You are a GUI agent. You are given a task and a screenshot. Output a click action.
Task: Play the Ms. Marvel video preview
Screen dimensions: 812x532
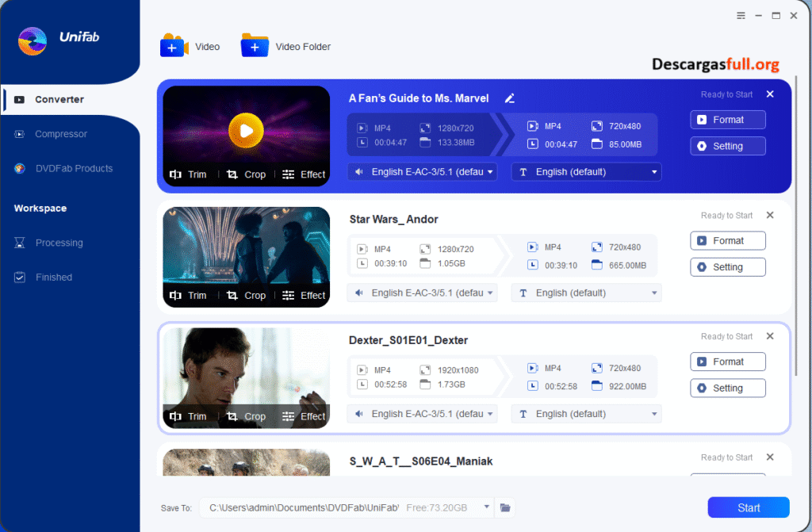[x=246, y=131]
